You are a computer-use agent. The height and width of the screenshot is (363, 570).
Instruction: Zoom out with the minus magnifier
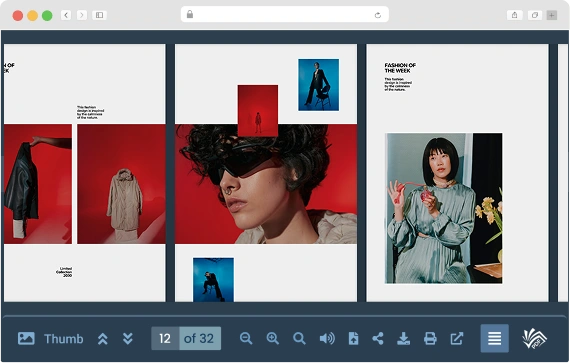click(246, 338)
